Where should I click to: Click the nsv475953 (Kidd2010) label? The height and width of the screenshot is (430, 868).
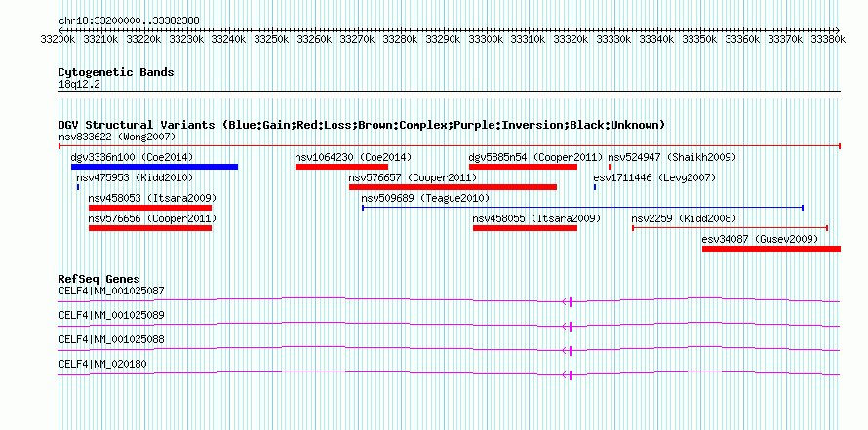(135, 177)
